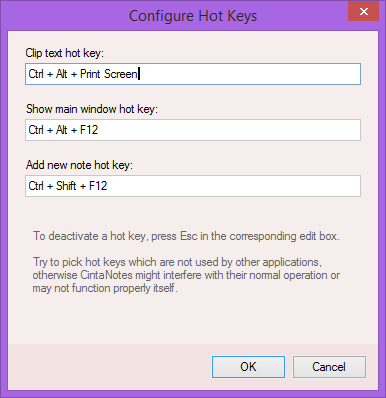
Task: Click the Configure Hot Keys title bar
Action: tap(193, 16)
